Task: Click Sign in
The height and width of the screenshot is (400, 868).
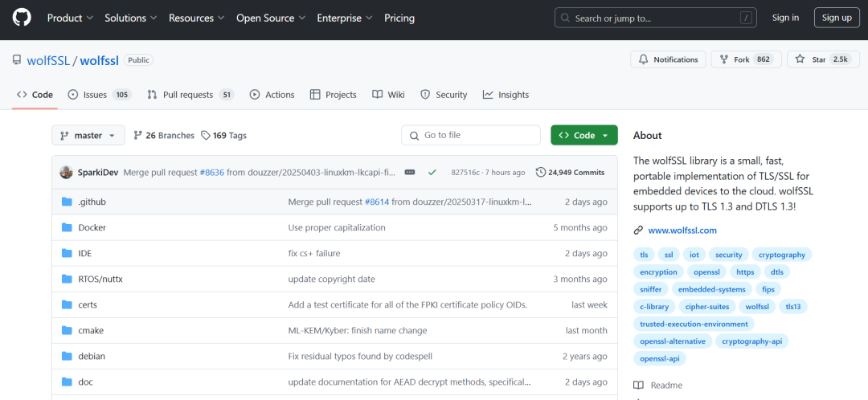Action: [x=785, y=18]
